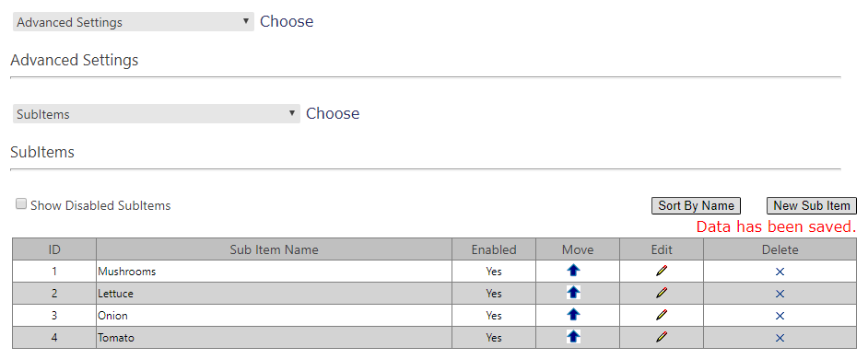
Task: Move Lettuce sub item up
Action: click(x=573, y=293)
